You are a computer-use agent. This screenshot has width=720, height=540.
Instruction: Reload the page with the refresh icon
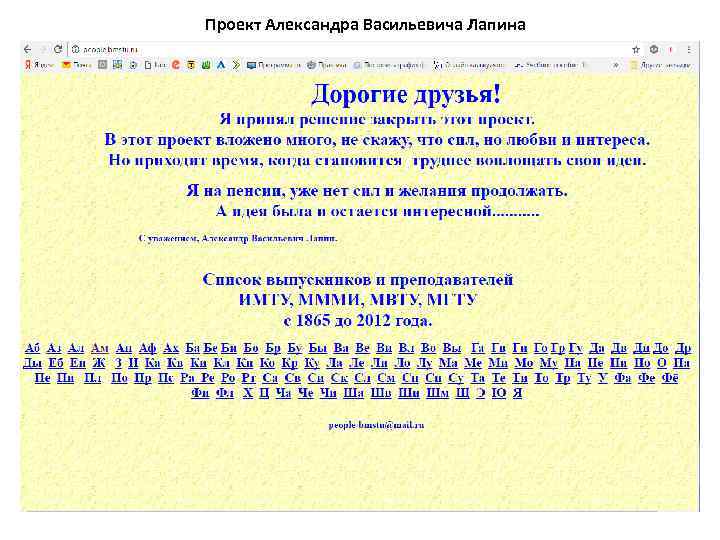pyautogui.click(x=58, y=49)
